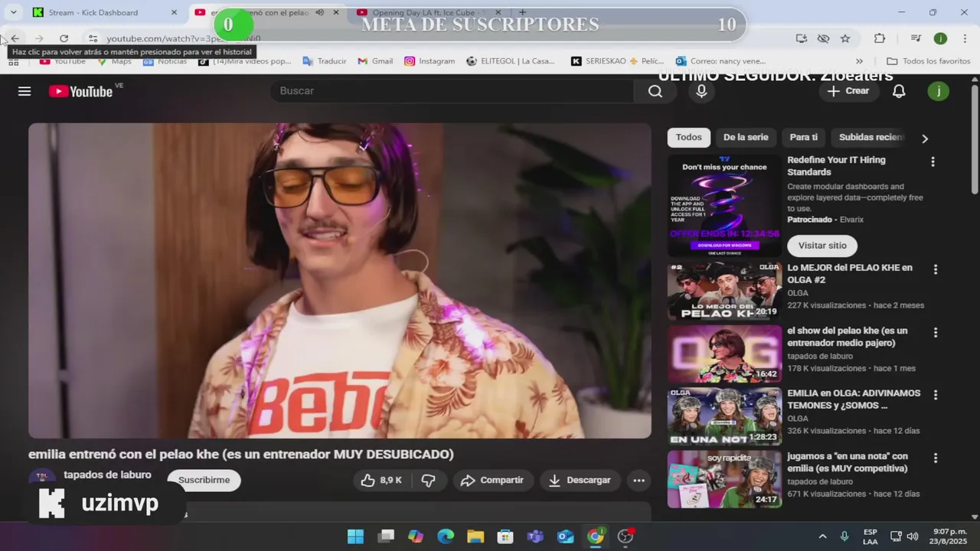Screen dimensions: 980x551
Task: Open the EMILIA en OLGA video thumbnail
Action: tap(724, 416)
